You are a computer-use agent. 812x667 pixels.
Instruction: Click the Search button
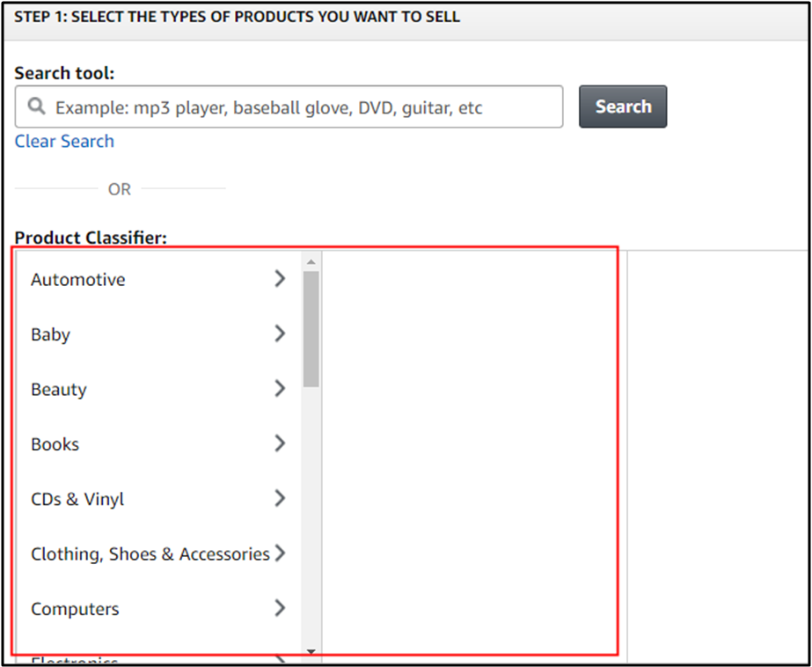click(x=623, y=106)
